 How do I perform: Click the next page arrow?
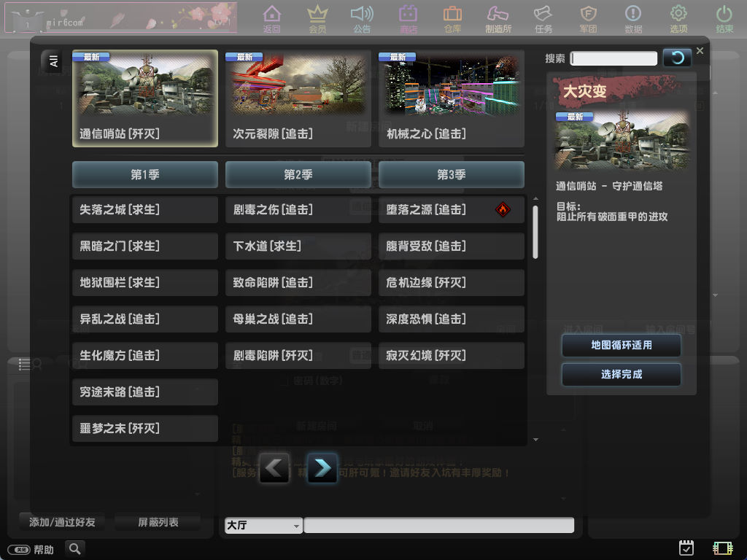(322, 468)
